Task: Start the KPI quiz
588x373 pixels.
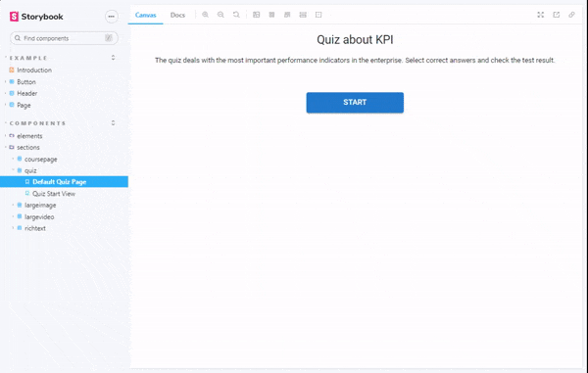Action: [355, 103]
